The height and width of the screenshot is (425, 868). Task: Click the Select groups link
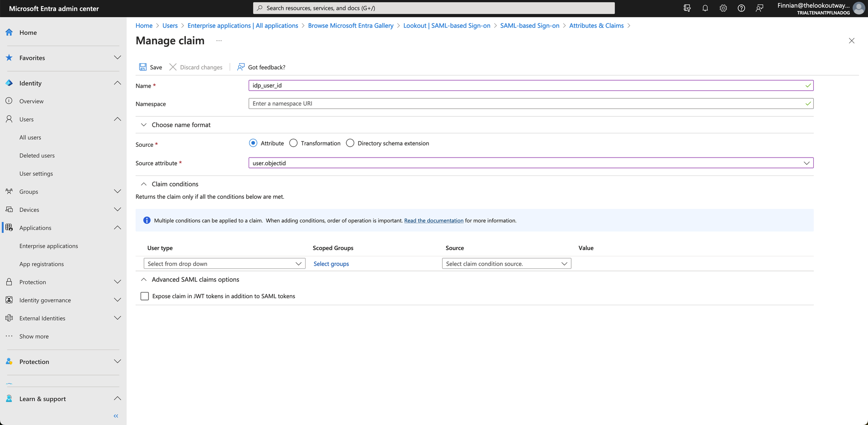pos(331,264)
